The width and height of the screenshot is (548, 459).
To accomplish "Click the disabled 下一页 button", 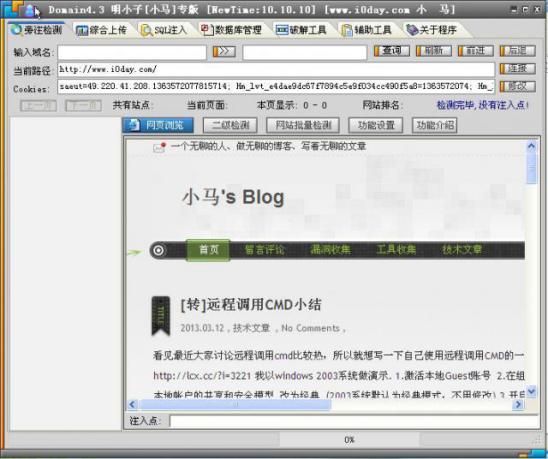I will 83,105.
